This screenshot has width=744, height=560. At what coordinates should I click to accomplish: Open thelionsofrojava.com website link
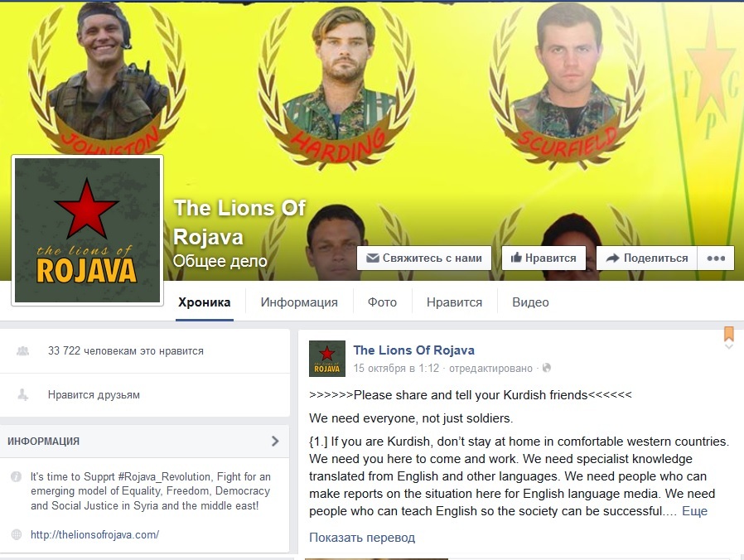(x=95, y=534)
